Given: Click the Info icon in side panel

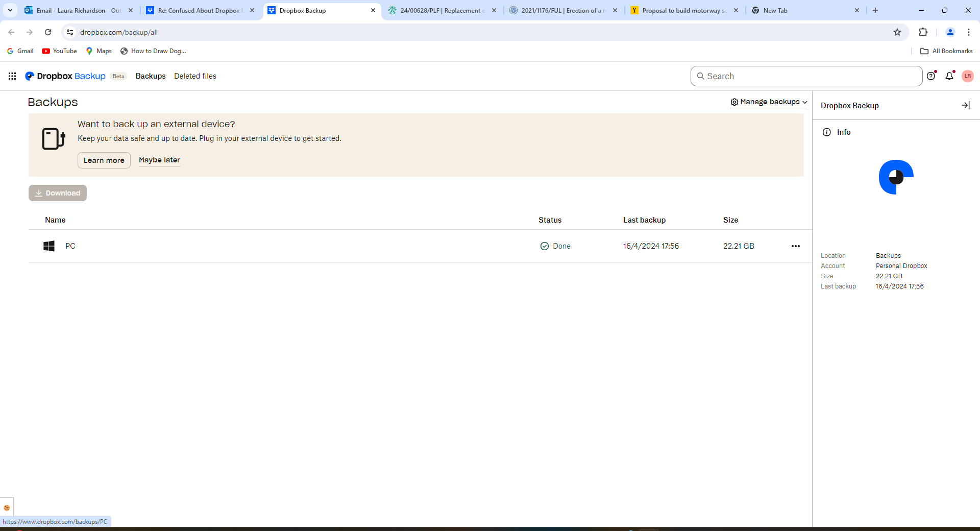Looking at the screenshot, I should click(x=827, y=132).
